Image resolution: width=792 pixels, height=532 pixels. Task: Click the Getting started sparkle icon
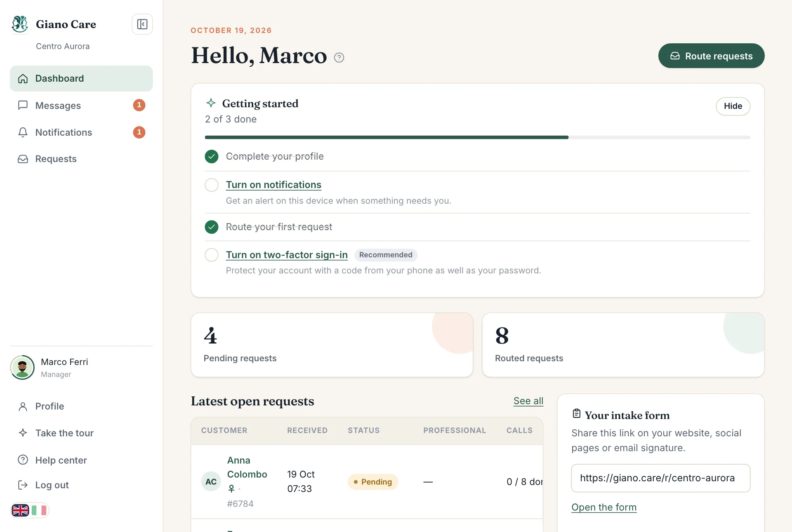point(211,103)
